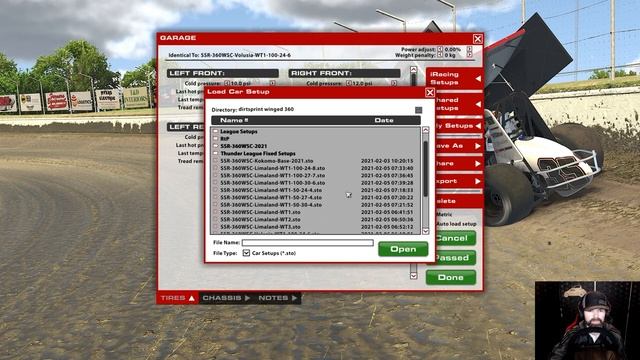Click the Done button in Garage
This screenshot has height=360, width=640.
(x=451, y=278)
